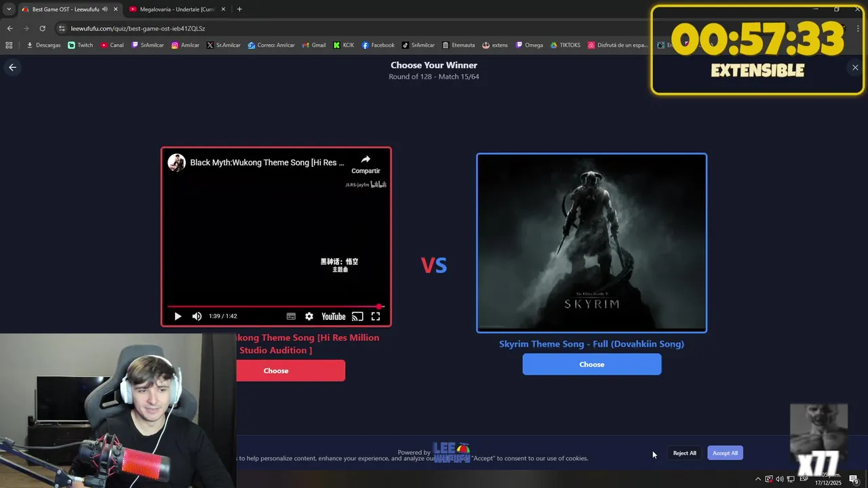The image size is (868, 488).
Task: Open the Disfrutá de un espa... bookmark
Action: (618, 45)
